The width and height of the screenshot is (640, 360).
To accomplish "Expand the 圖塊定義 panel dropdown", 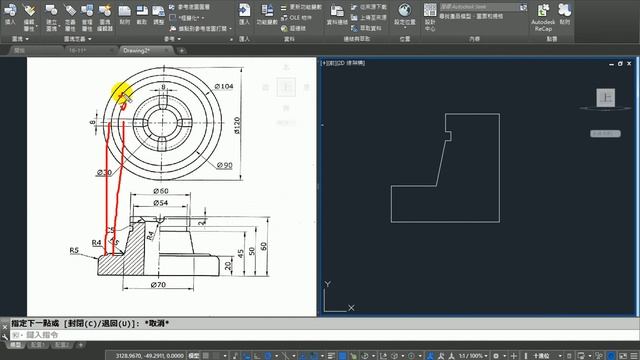I will click(x=78, y=39).
